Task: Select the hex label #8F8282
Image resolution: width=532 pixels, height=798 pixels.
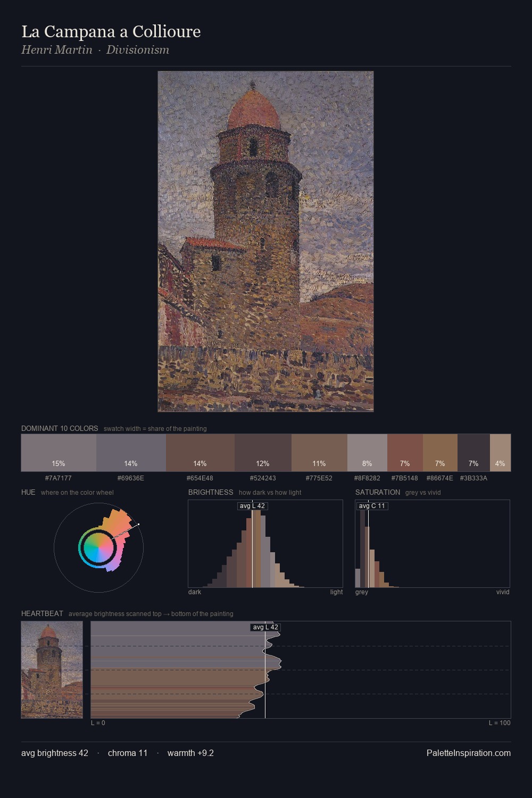Action: 367,478
